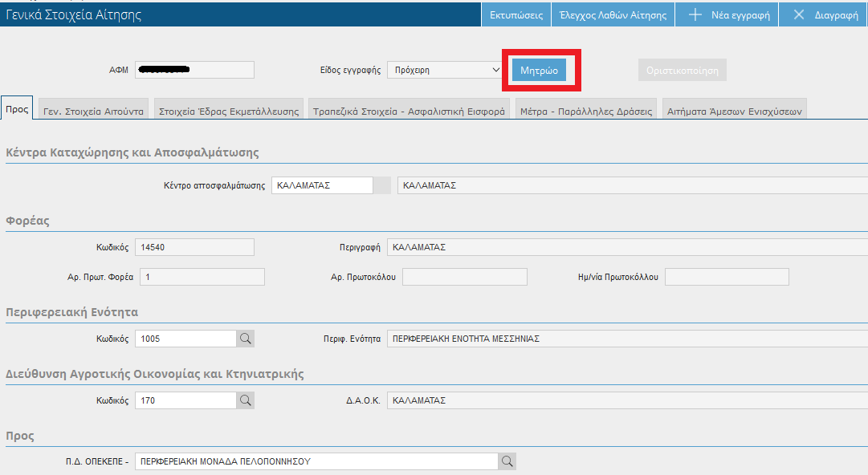Viewport: 868px width, 475px height.
Task: Click the ΠΕΡΙΦΕΡΕΙΑΚΗ ΕΝΟΤΗΤΑ ΜΕΣΣΗΝΙΑΣ field
Action: pyautogui.click(x=627, y=339)
